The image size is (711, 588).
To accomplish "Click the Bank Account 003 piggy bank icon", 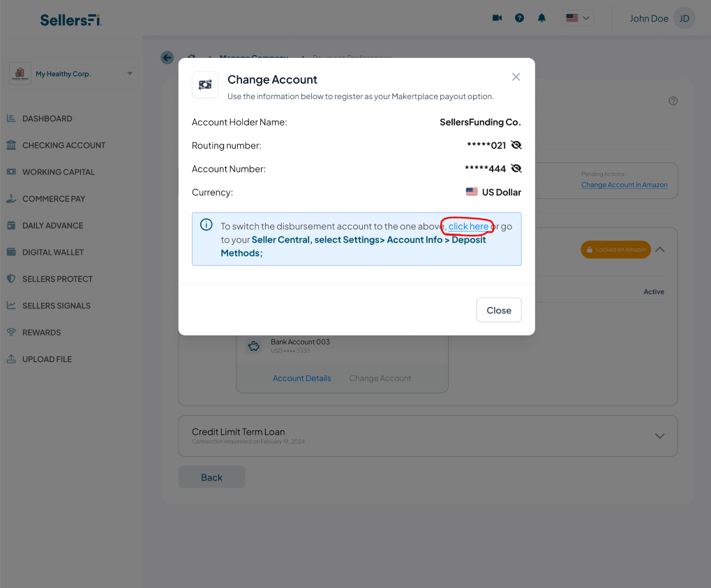I will tap(254, 347).
